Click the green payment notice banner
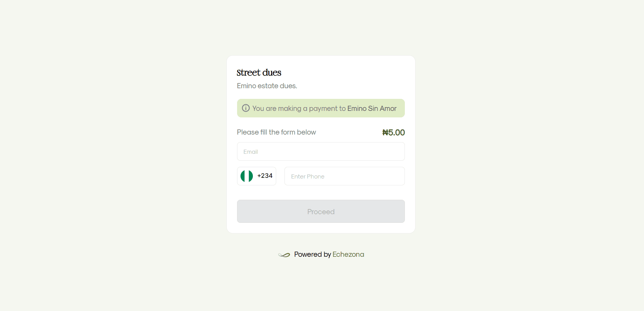 (321, 108)
